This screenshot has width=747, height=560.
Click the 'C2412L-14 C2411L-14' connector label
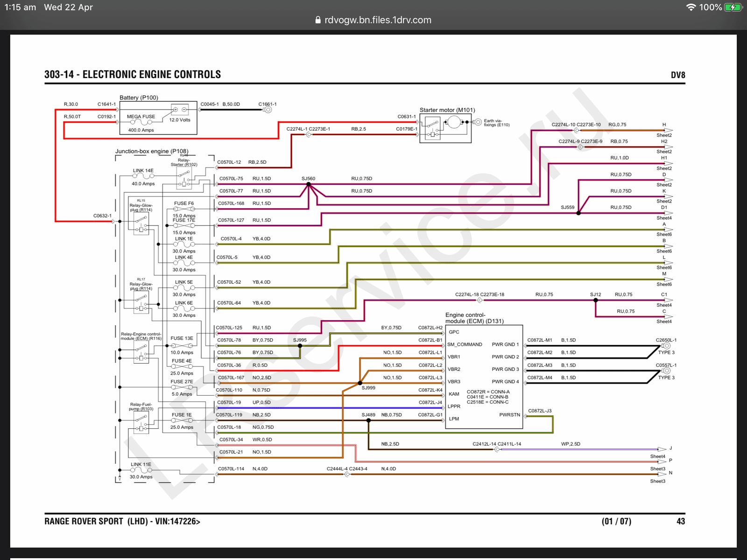pos(497,444)
